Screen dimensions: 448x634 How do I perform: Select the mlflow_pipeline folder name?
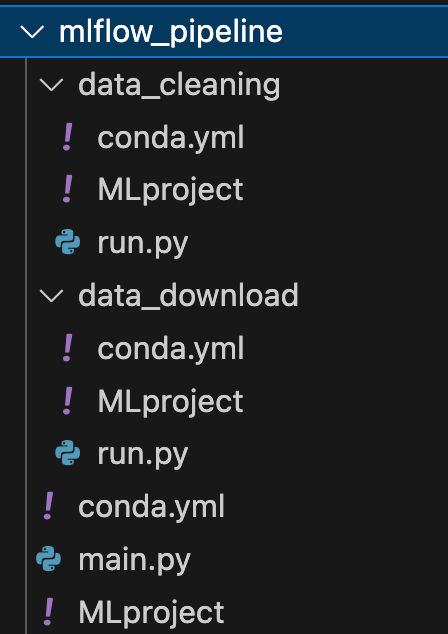coord(171,33)
